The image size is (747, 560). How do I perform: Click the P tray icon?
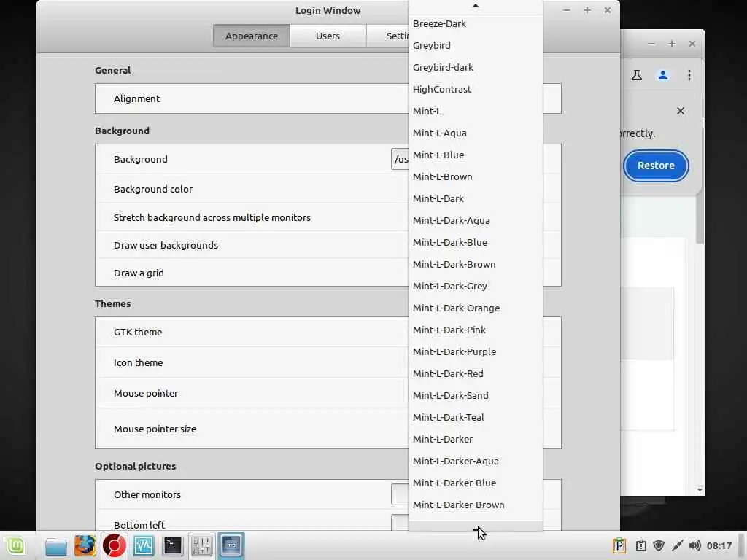coord(619,545)
